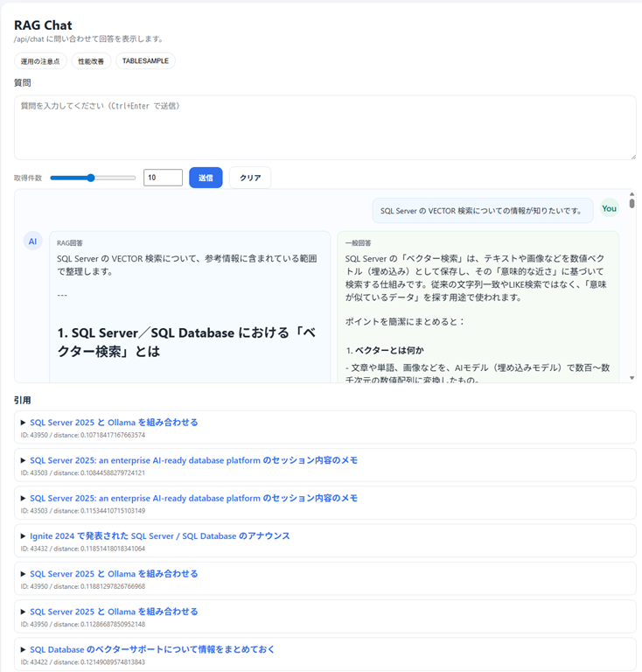Click the chat scrollbar down arrow
The height and width of the screenshot is (672, 642).
632,378
